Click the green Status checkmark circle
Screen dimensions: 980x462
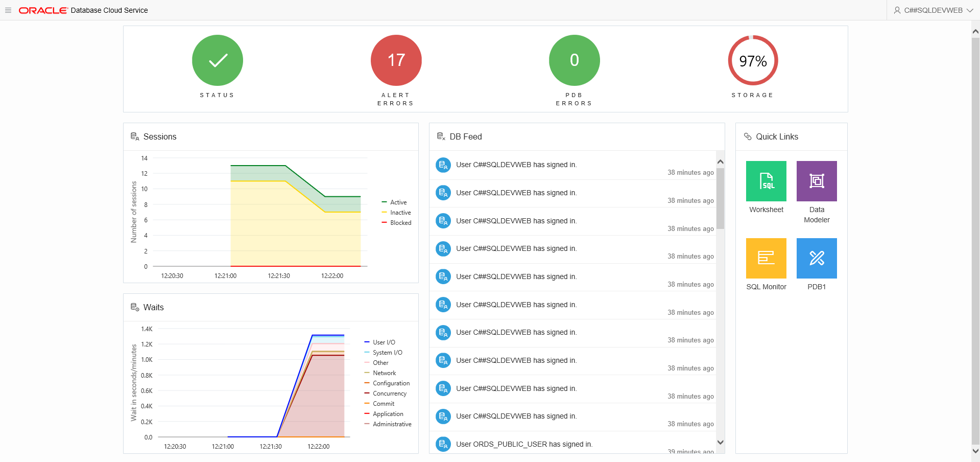pyautogui.click(x=218, y=60)
